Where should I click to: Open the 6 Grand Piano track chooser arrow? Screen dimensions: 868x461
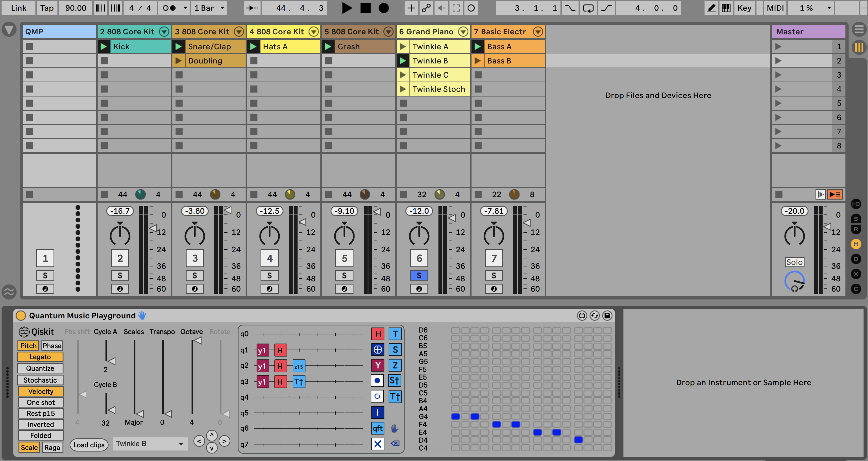[463, 32]
